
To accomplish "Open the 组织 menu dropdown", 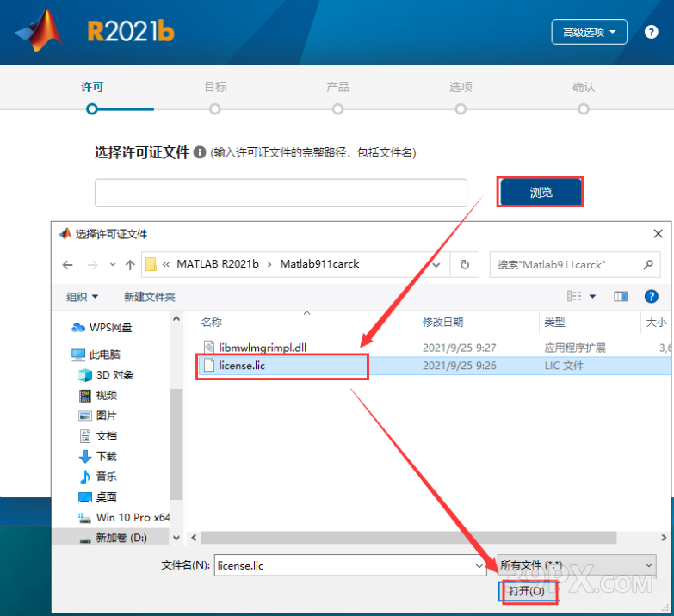I will pos(83,297).
